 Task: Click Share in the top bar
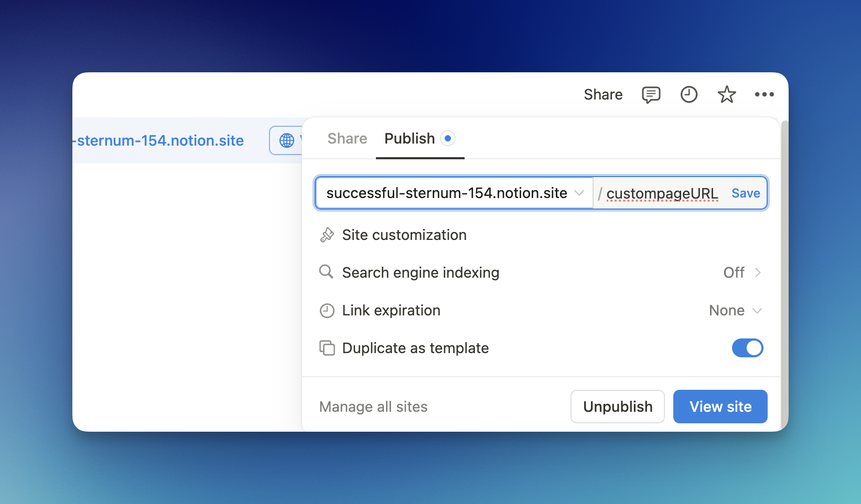[603, 95]
